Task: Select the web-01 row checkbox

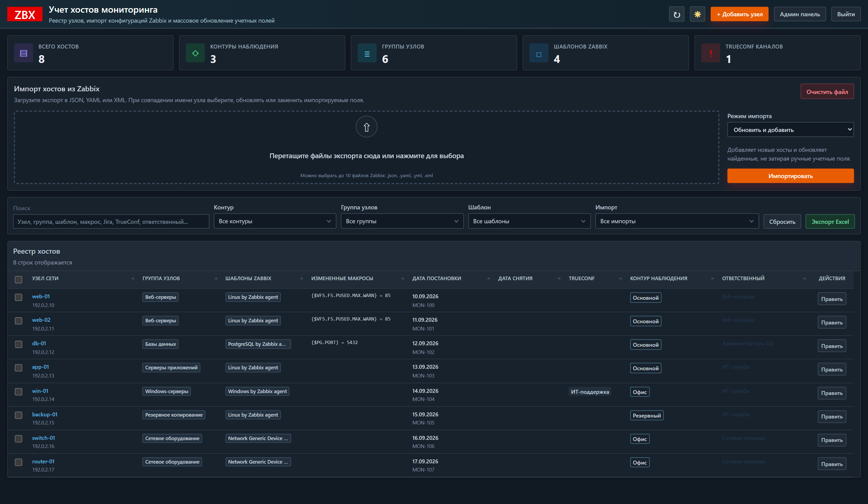Action: (x=19, y=297)
